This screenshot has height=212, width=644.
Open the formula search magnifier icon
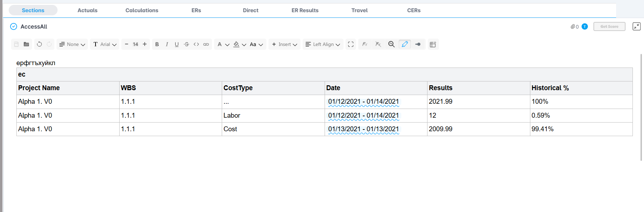click(x=391, y=44)
